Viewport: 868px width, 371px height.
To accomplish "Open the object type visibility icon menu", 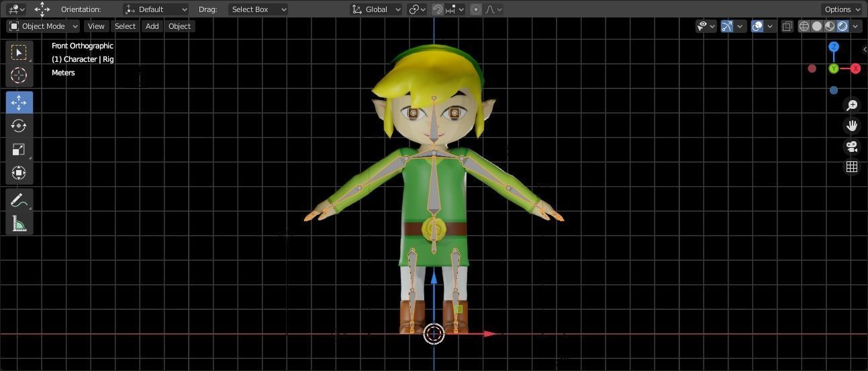I will pos(702,26).
